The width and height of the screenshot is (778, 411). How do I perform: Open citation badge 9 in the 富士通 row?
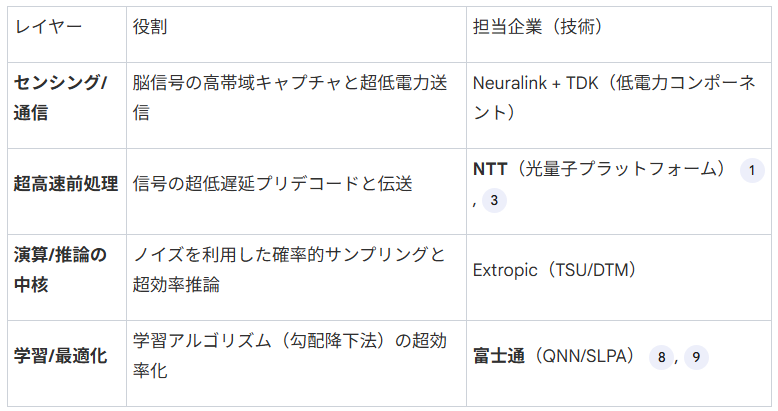coord(696,357)
